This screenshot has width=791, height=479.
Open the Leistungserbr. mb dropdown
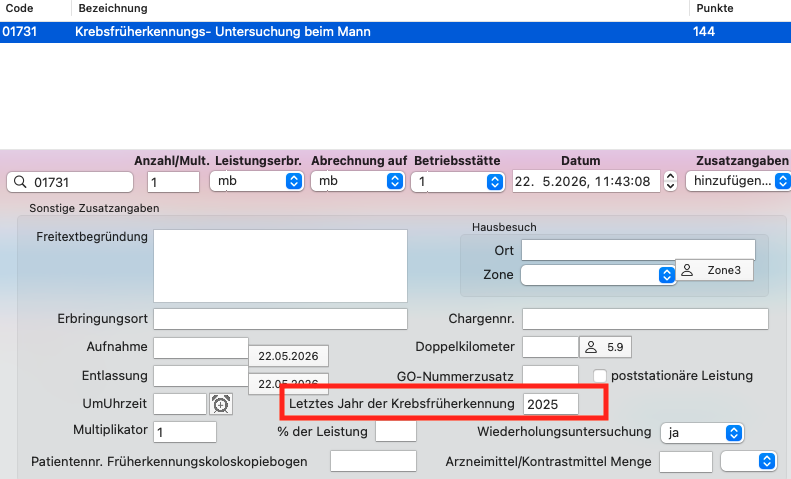tap(257, 181)
